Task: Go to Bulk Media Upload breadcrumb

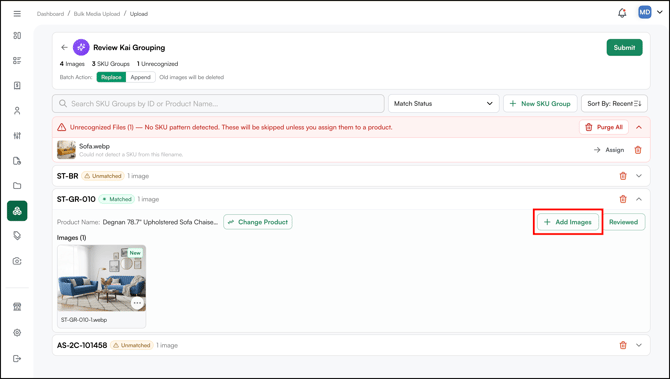Action: 97,14
